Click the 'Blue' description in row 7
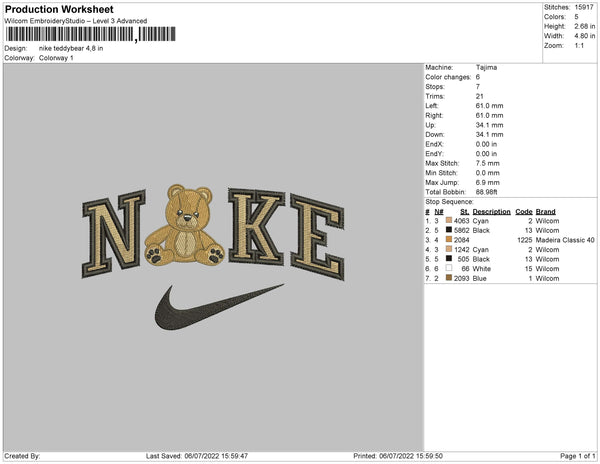 (479, 278)
